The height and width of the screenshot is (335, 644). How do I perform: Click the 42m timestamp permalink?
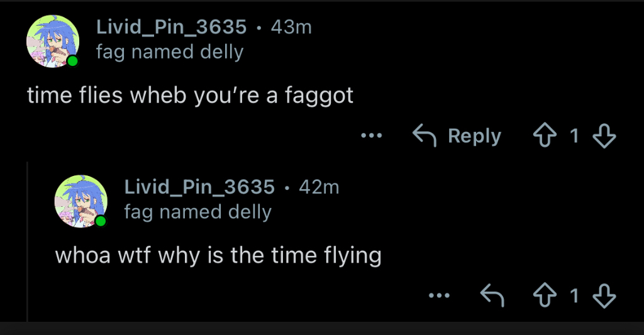pyautogui.click(x=319, y=187)
